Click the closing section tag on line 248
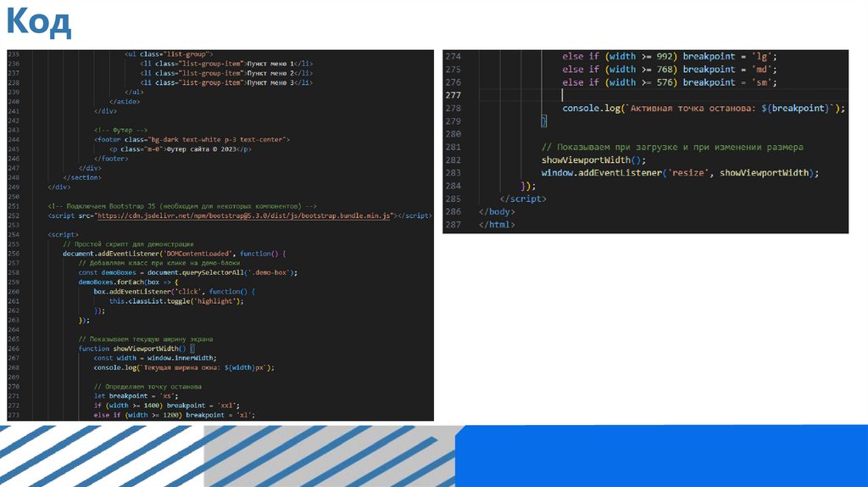868x487 pixels. (x=82, y=177)
